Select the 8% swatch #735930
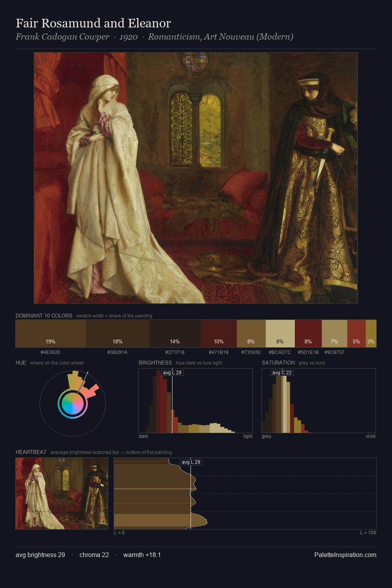The image size is (392, 588). pyautogui.click(x=251, y=334)
